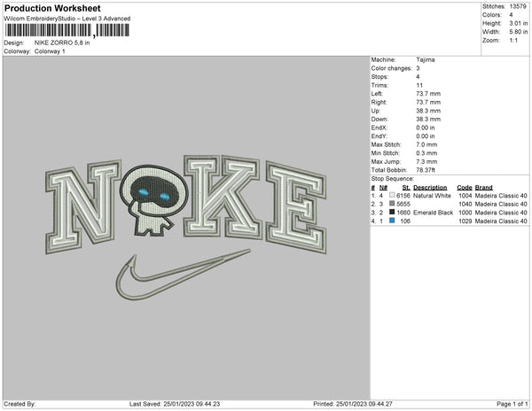
Task: Click the total bobbin value '78.37ft'
Action: (426, 170)
